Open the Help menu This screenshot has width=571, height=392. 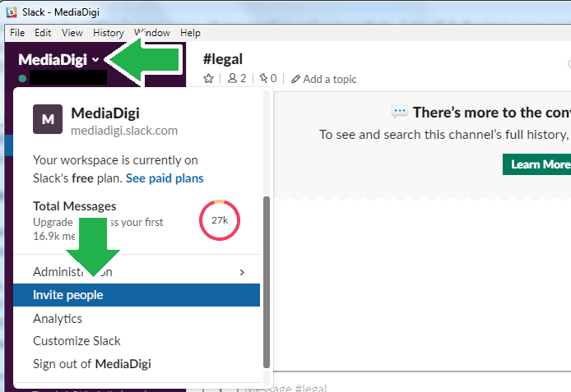pos(190,33)
